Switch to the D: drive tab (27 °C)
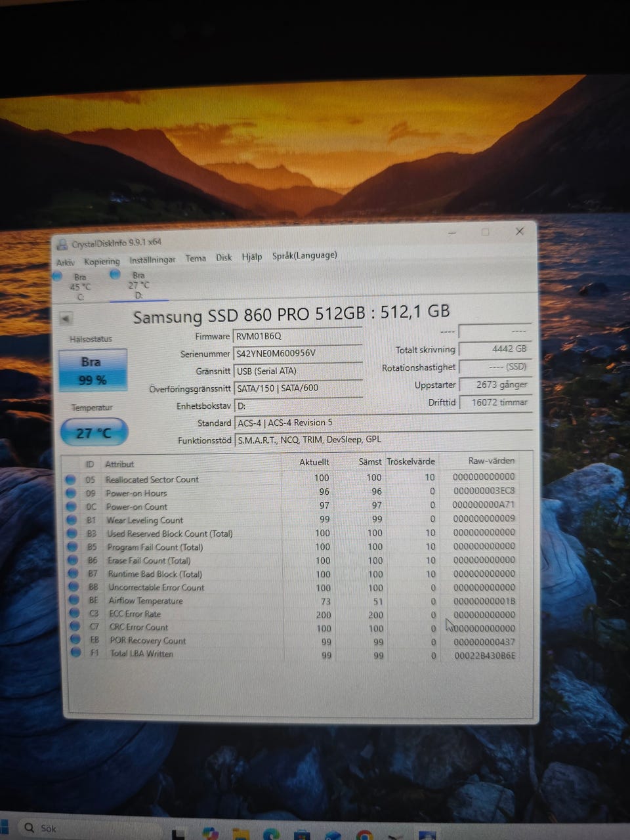The height and width of the screenshot is (840, 630). tap(138, 285)
